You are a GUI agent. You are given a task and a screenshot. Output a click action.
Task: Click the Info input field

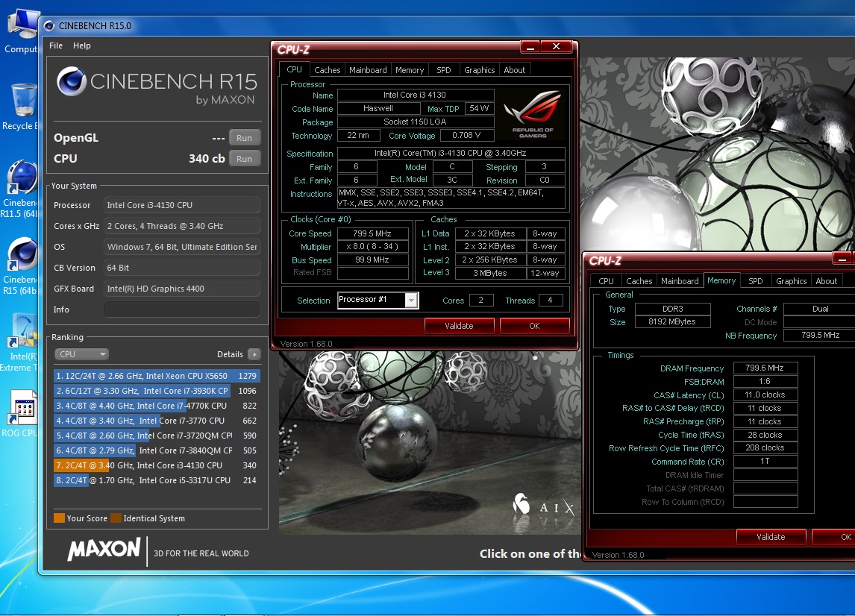tap(181, 309)
